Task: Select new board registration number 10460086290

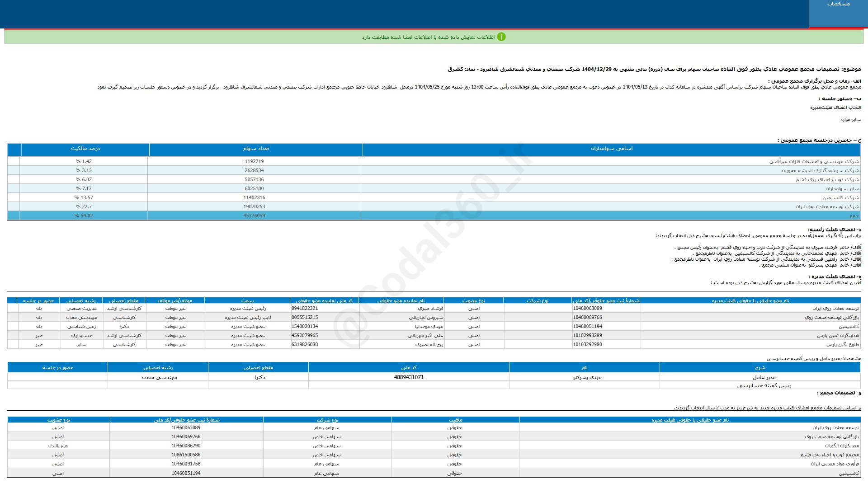Action: pyautogui.click(x=186, y=446)
